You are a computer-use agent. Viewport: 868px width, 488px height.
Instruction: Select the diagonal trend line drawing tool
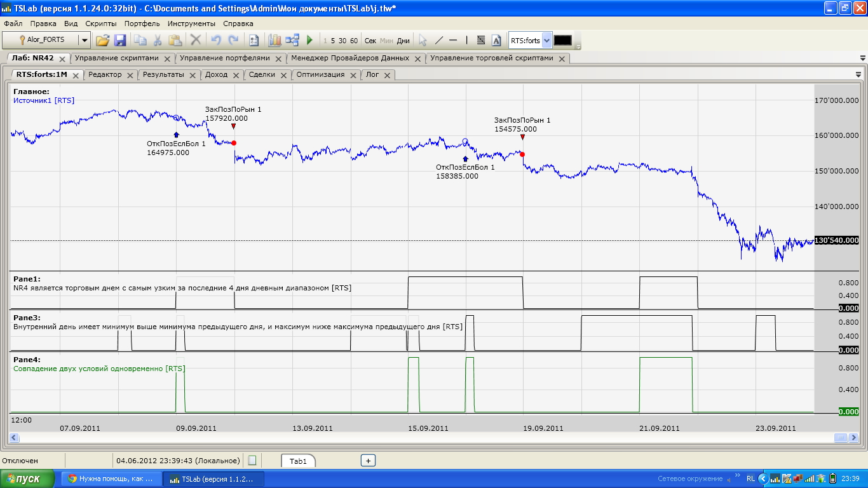pos(438,40)
